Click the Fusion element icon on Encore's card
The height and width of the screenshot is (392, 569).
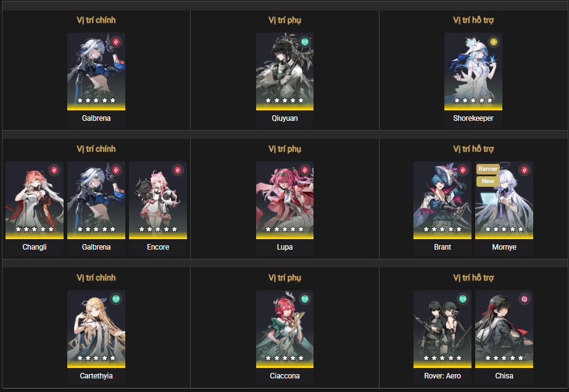(178, 170)
